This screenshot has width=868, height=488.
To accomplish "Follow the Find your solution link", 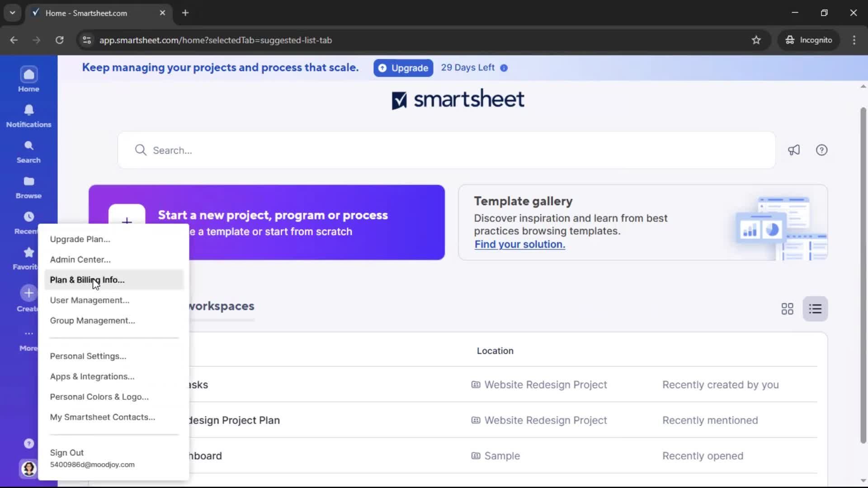I will pos(519,244).
